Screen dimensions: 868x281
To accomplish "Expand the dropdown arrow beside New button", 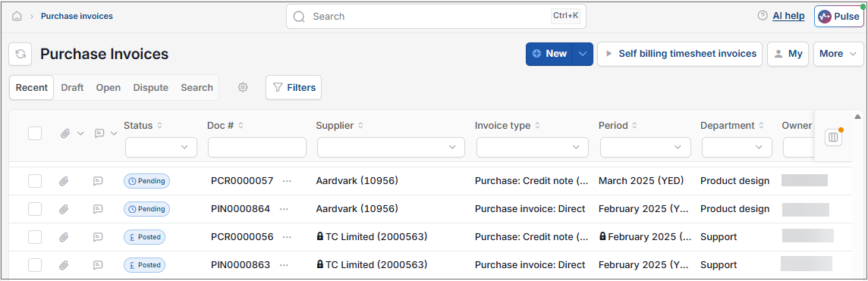I will click(583, 54).
